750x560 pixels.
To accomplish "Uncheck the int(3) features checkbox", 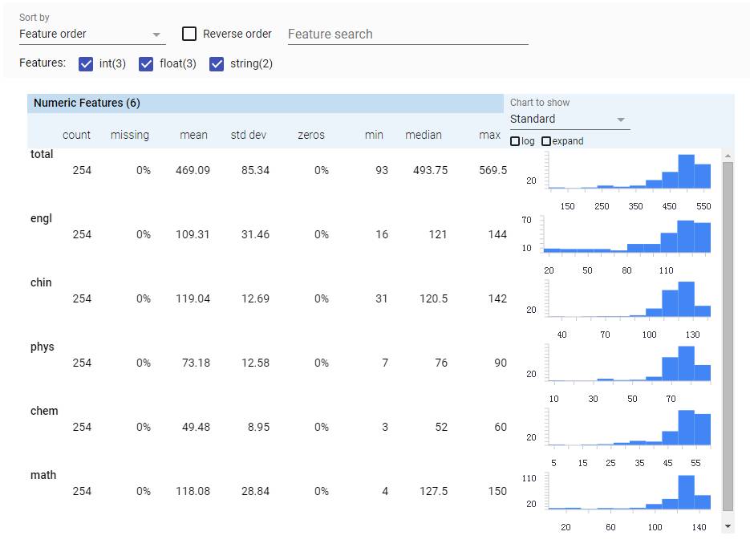I will click(86, 63).
